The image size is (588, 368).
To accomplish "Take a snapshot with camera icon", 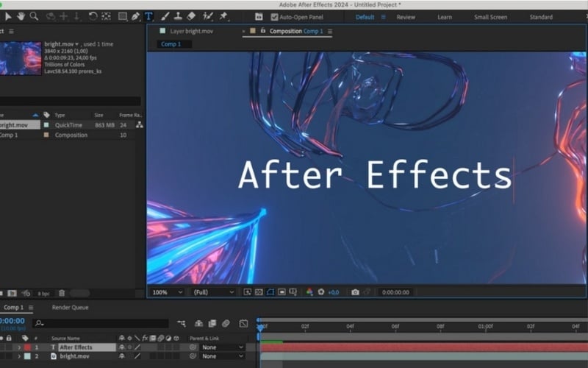I will tap(355, 291).
